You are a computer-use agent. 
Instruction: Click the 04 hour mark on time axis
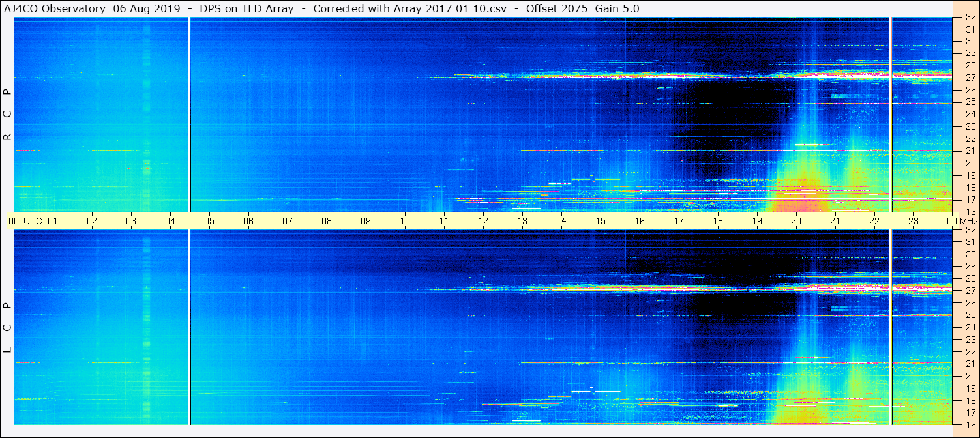170,221
